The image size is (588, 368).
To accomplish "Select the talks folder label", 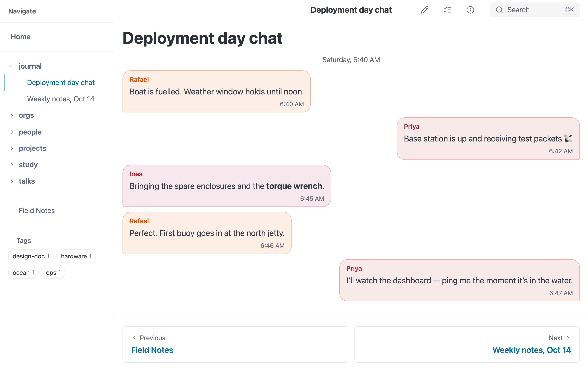I will (27, 181).
